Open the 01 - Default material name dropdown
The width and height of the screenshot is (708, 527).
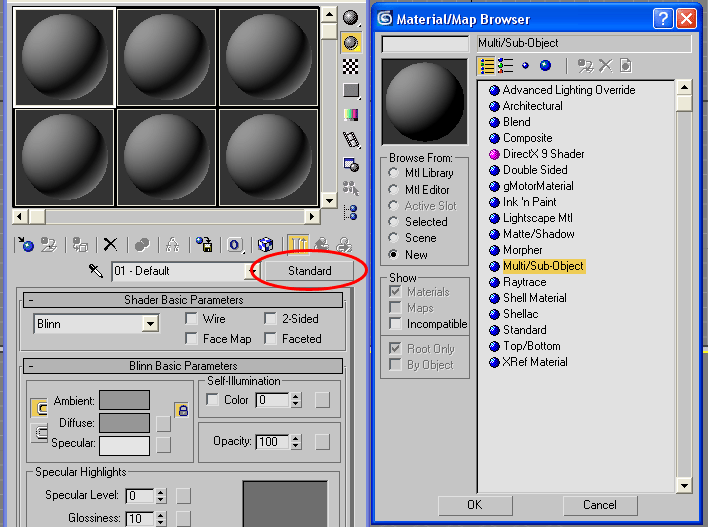[x=248, y=271]
